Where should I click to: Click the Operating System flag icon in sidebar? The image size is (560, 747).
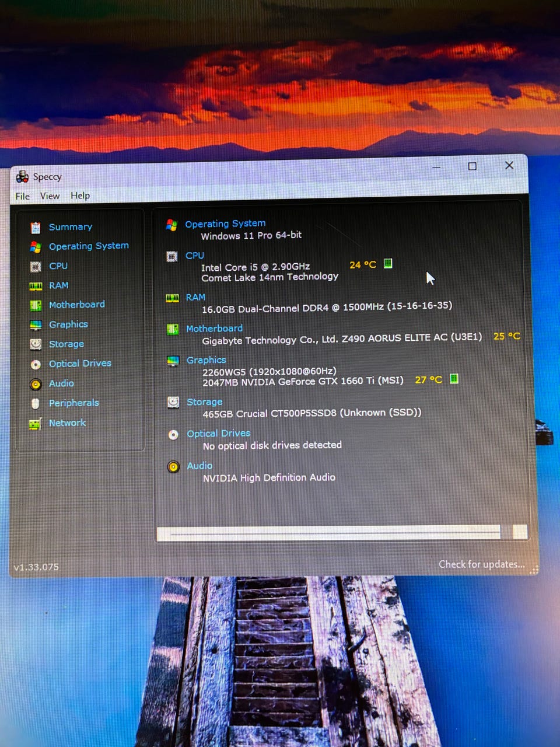click(x=36, y=247)
